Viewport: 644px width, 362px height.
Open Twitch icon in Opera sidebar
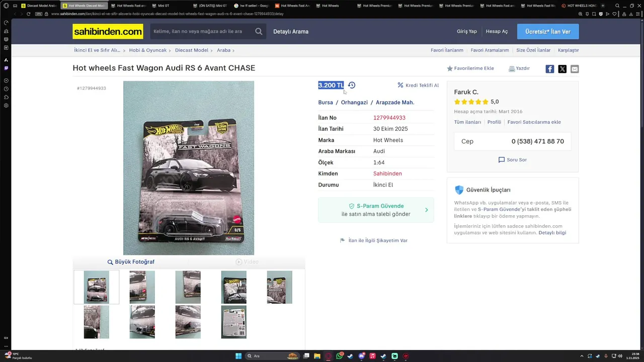pyautogui.click(x=6, y=68)
